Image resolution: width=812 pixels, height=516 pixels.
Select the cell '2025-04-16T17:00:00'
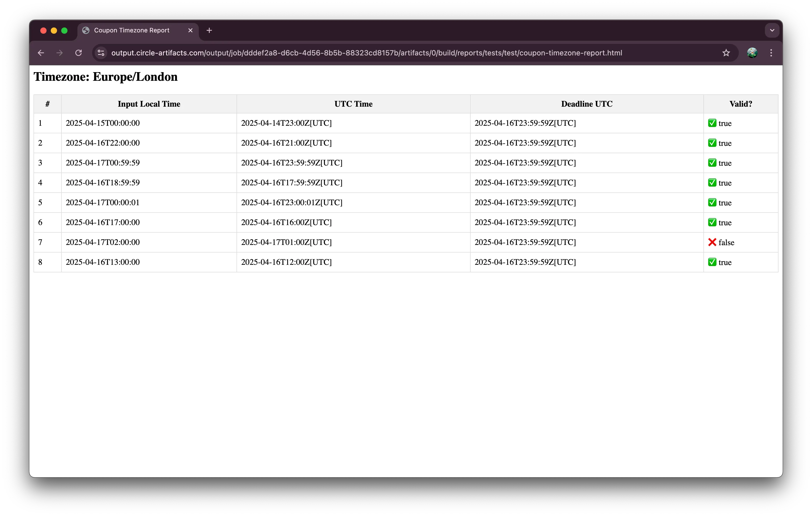point(149,222)
